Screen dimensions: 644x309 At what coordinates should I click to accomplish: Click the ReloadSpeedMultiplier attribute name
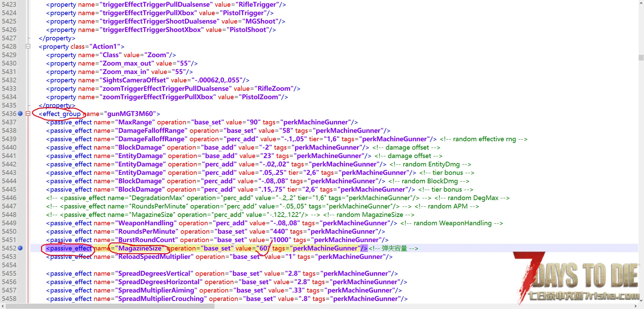pyautogui.click(x=155, y=257)
